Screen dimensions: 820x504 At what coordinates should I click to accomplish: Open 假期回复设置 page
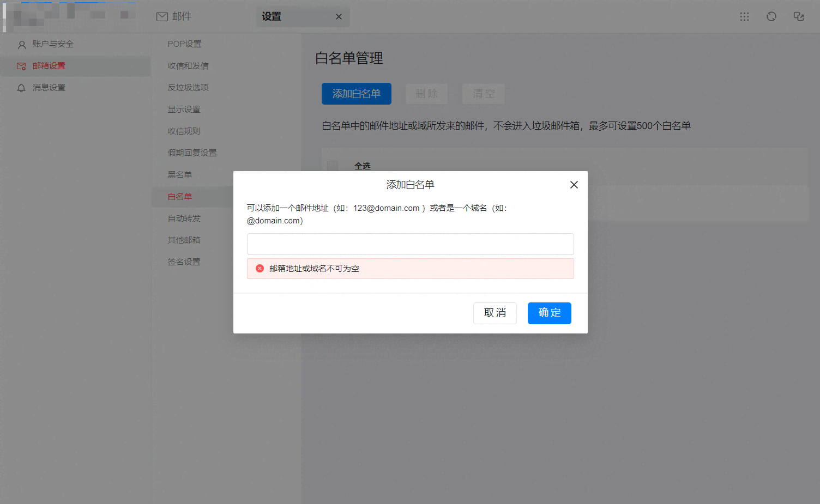(192, 153)
